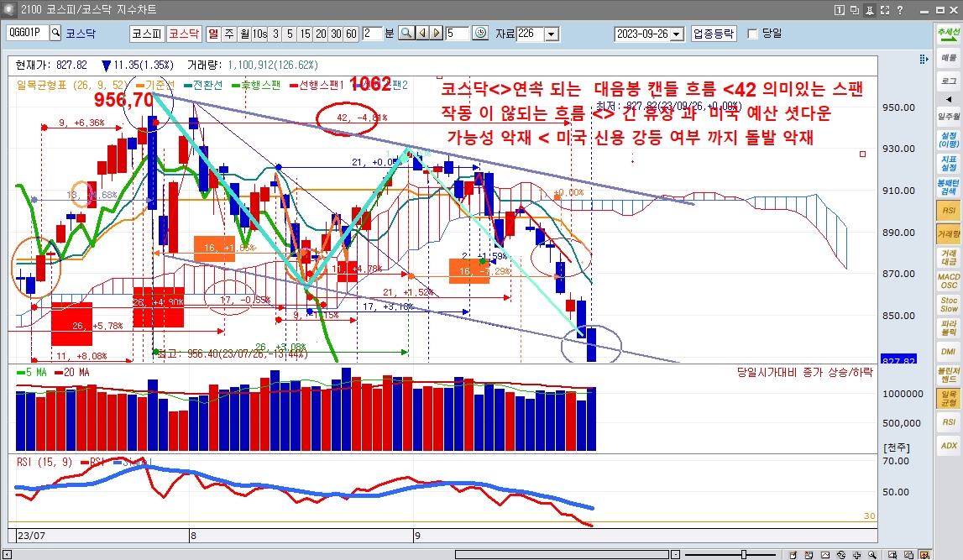
Task: Select the 10s tick interval
Action: 259,33
